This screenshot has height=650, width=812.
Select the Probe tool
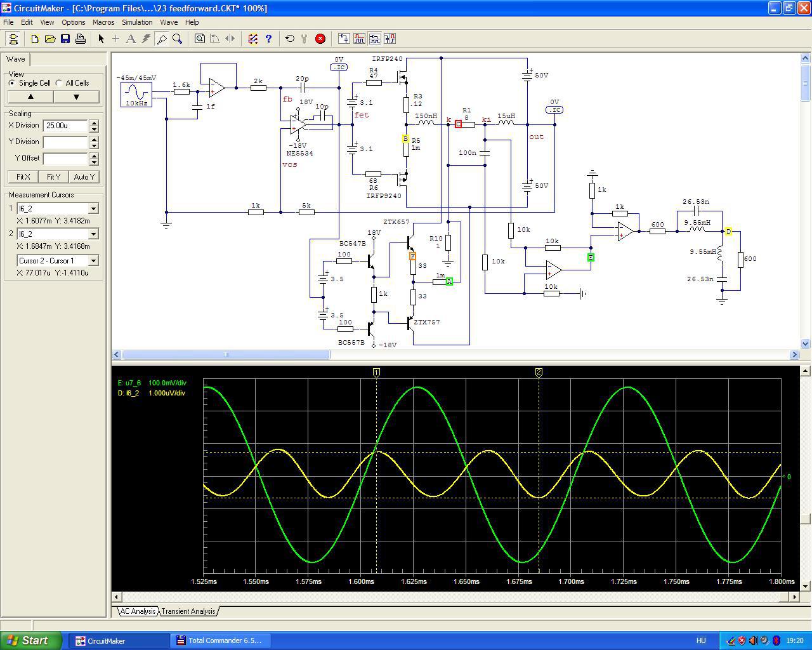162,39
